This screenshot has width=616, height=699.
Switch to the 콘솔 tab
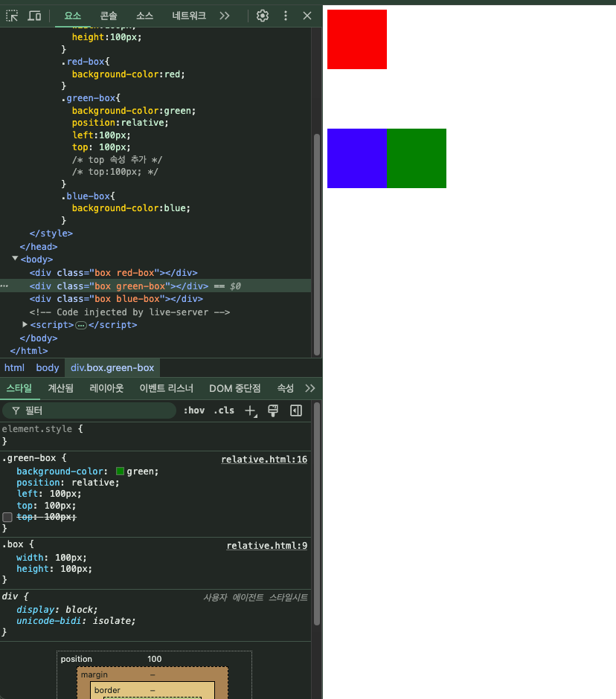(109, 16)
